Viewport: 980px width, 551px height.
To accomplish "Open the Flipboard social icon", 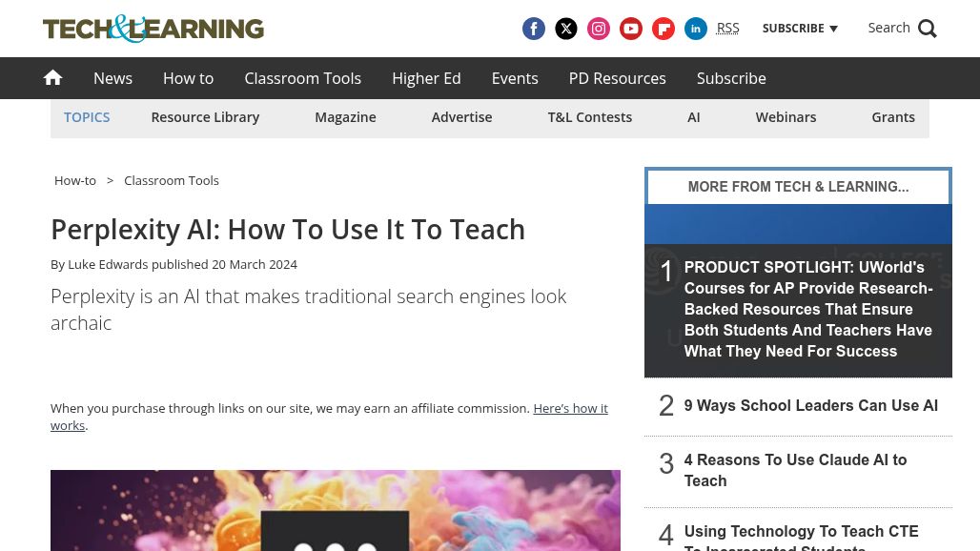I will tap(664, 29).
